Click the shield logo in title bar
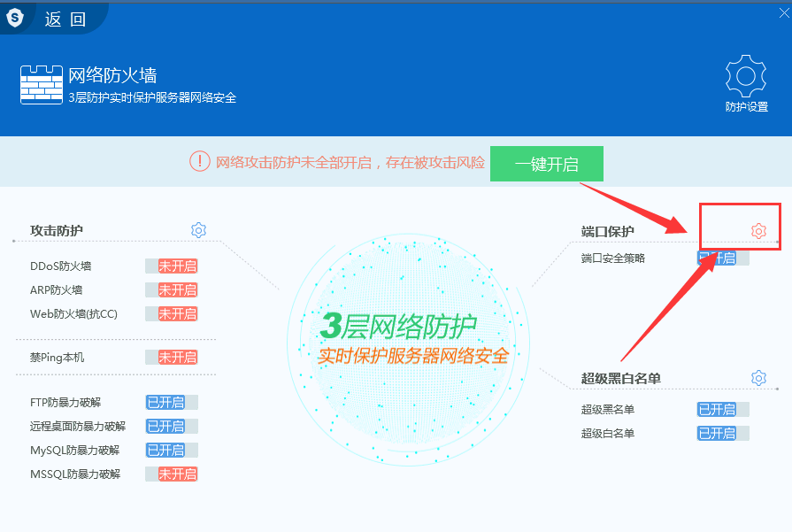This screenshot has height=532, width=792. [x=14, y=18]
